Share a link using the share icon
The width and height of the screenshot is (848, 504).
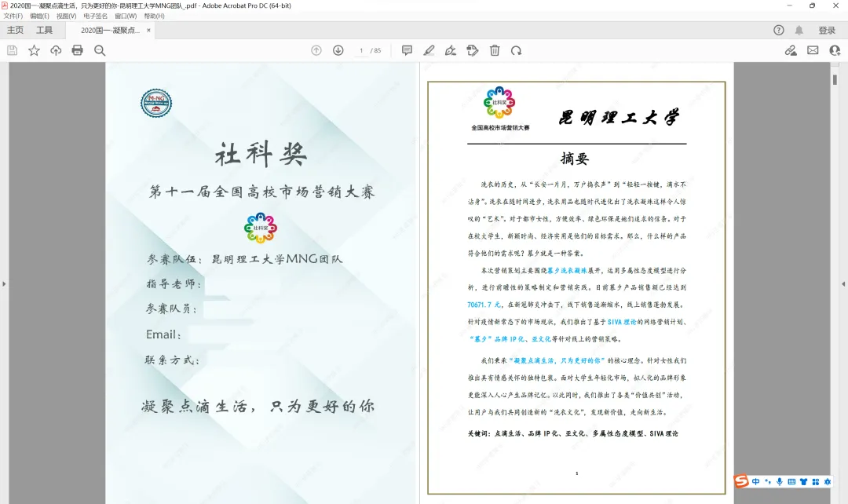click(791, 49)
